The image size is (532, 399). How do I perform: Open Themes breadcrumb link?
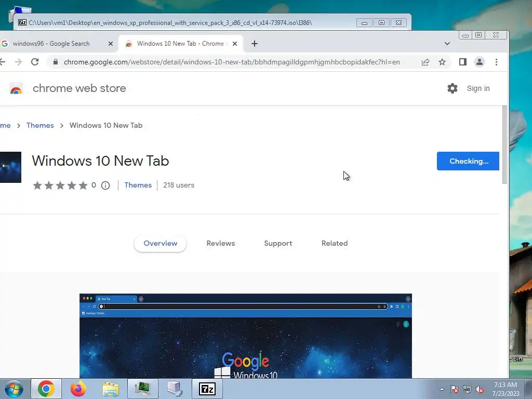tap(40, 125)
